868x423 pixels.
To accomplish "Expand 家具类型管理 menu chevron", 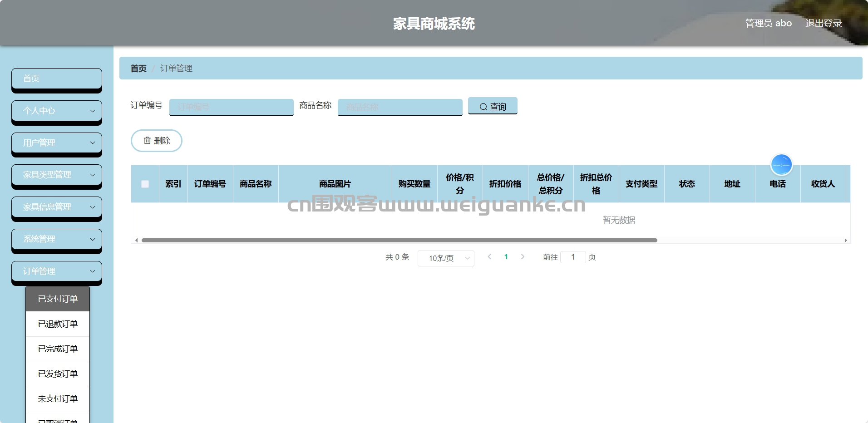I will [x=93, y=175].
